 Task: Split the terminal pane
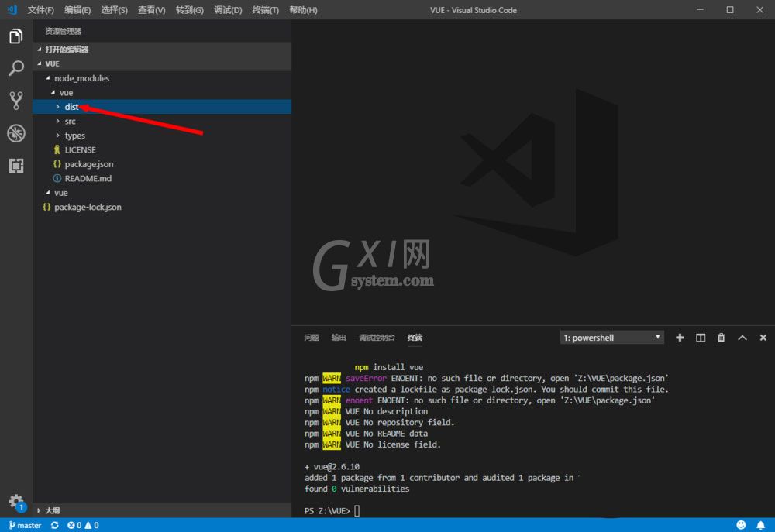coord(701,338)
